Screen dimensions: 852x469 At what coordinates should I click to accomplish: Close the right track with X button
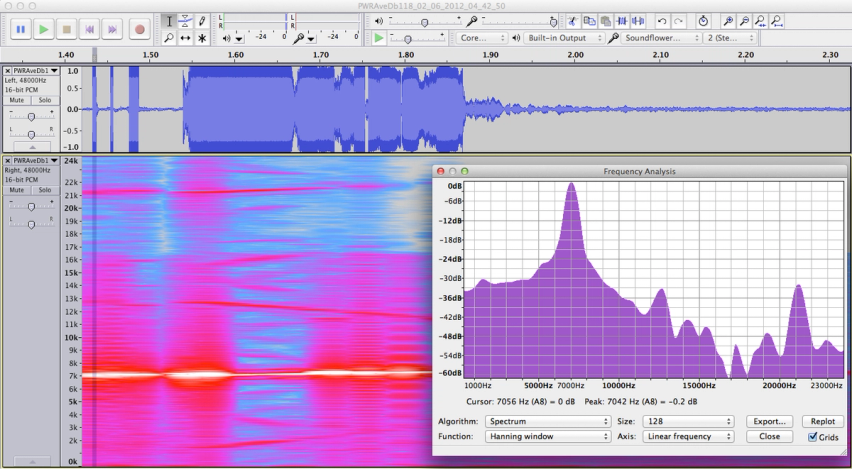(8, 161)
